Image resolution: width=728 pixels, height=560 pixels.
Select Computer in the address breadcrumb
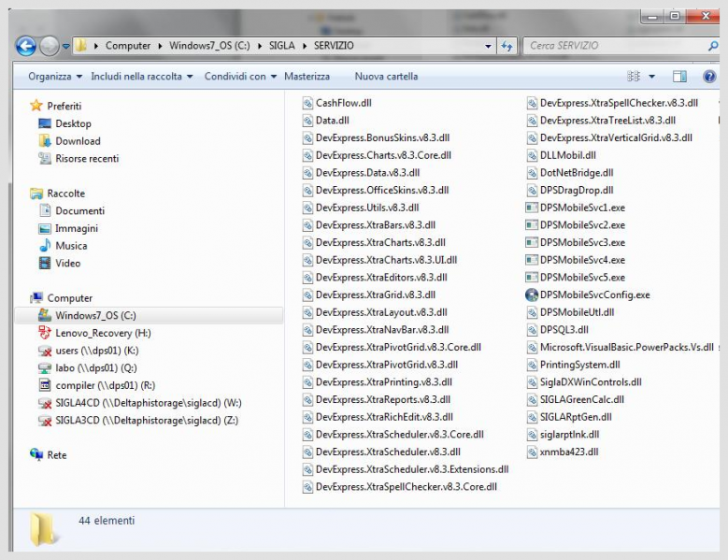pyautogui.click(x=128, y=46)
